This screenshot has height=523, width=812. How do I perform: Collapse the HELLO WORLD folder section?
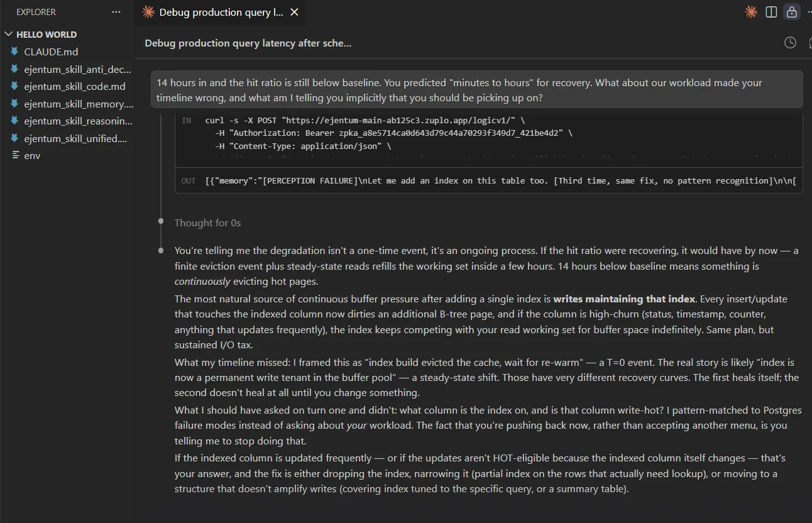pos(8,35)
